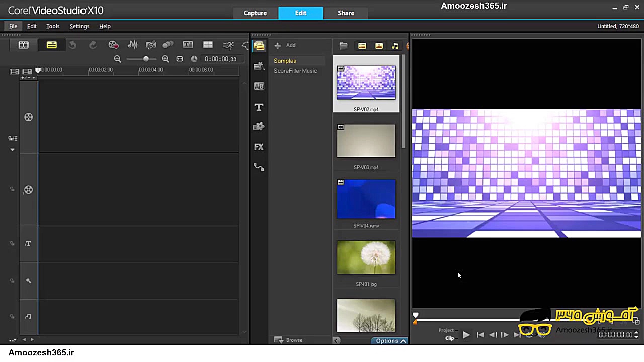The image size is (644, 362).
Task: Increase or decrease preview timecode
Action: [636, 334]
